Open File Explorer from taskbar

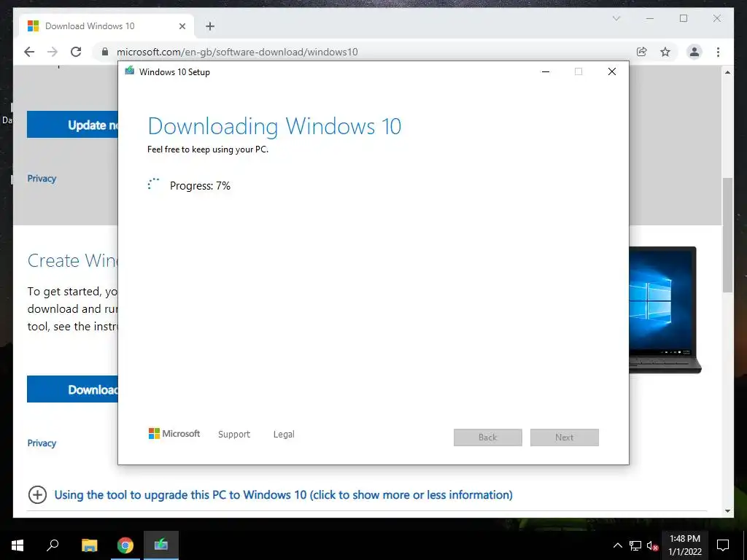(89, 545)
